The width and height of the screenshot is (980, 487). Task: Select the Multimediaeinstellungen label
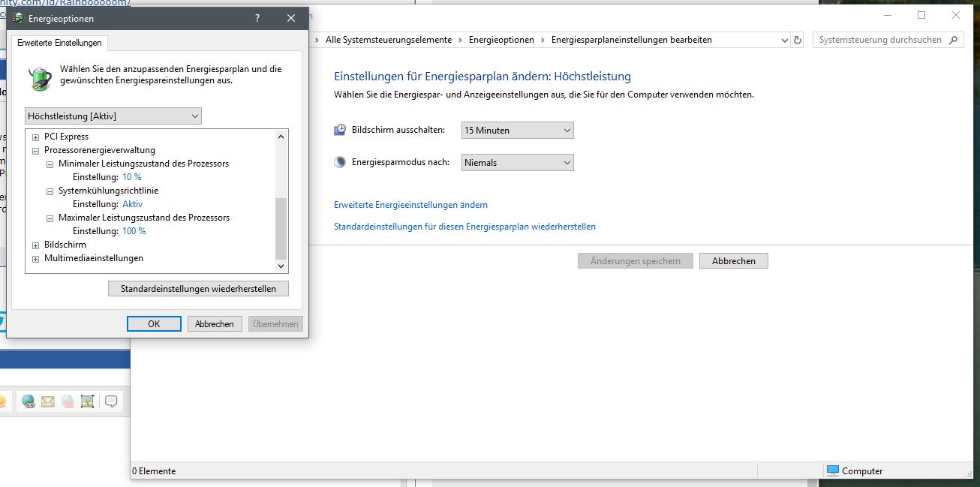point(94,258)
